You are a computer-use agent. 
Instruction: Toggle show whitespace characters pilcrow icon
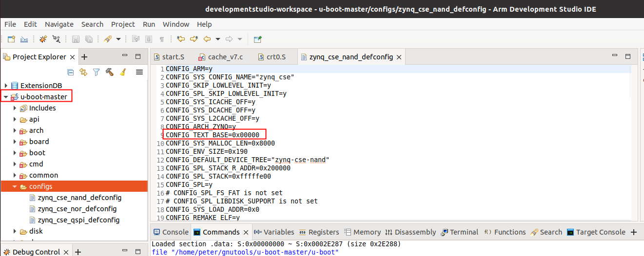(x=161, y=39)
